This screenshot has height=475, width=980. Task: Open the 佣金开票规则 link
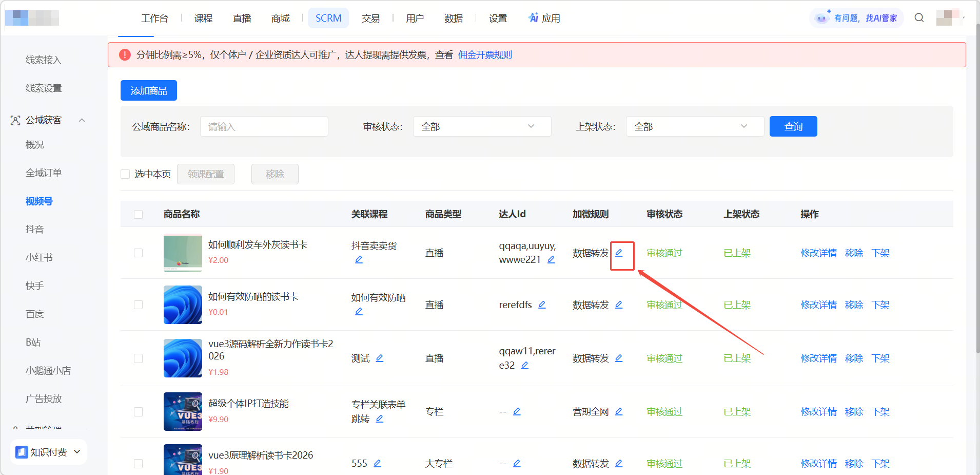485,55
